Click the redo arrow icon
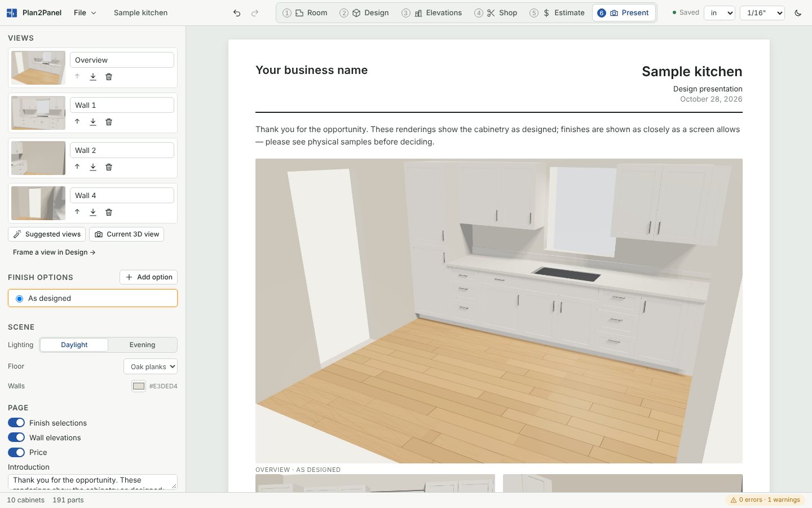Image resolution: width=812 pixels, height=508 pixels. [255, 13]
